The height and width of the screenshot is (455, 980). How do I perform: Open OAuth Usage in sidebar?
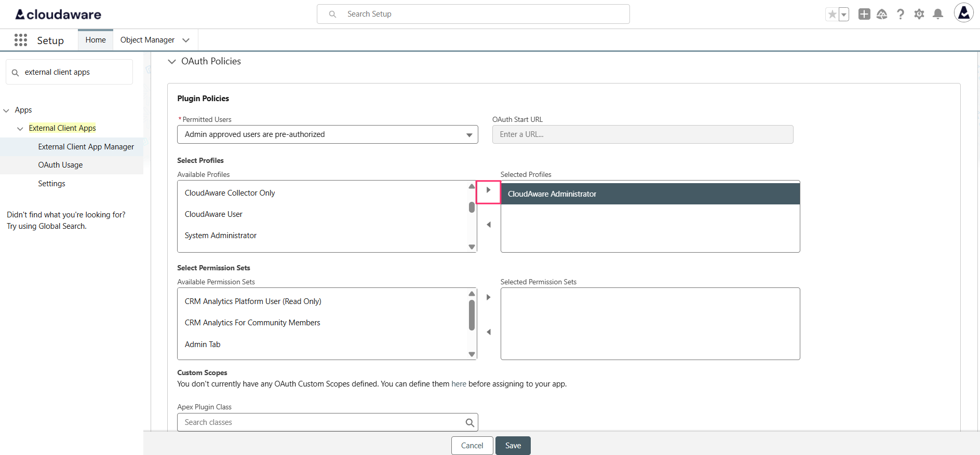pos(60,165)
